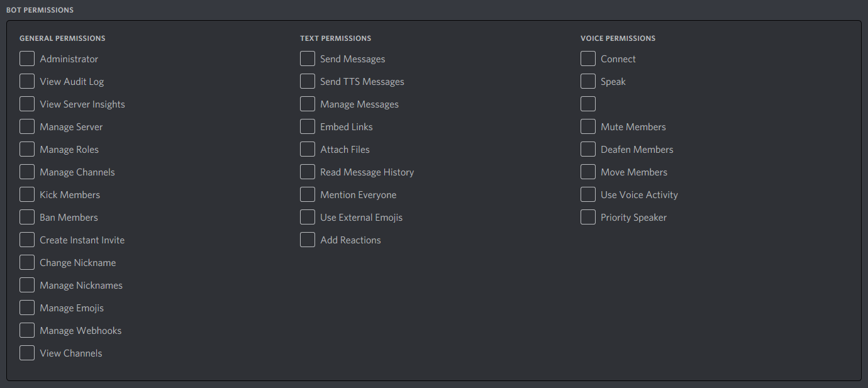
Task: Allow the Kick Members permission
Action: 27,194
